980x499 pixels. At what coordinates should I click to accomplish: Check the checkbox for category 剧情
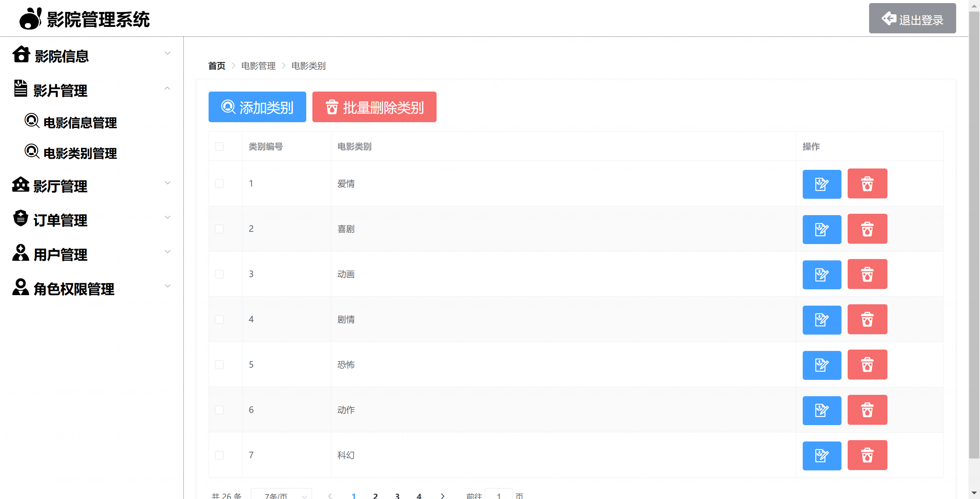coord(219,319)
